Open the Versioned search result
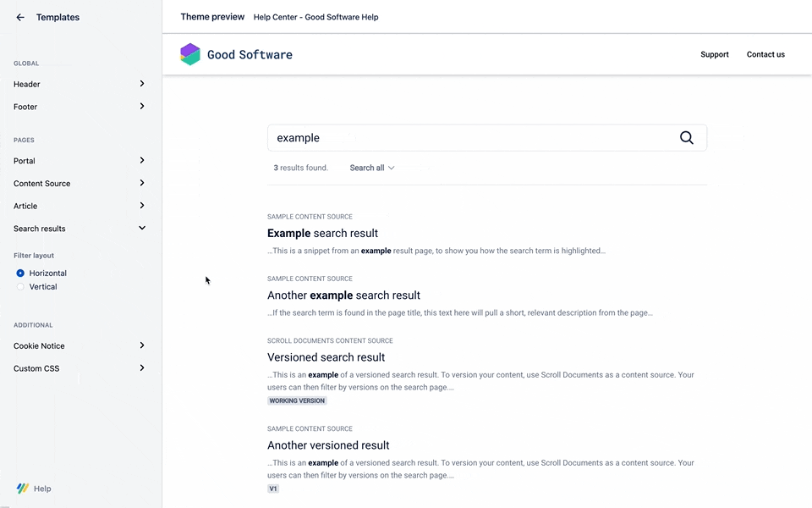 pyautogui.click(x=326, y=357)
